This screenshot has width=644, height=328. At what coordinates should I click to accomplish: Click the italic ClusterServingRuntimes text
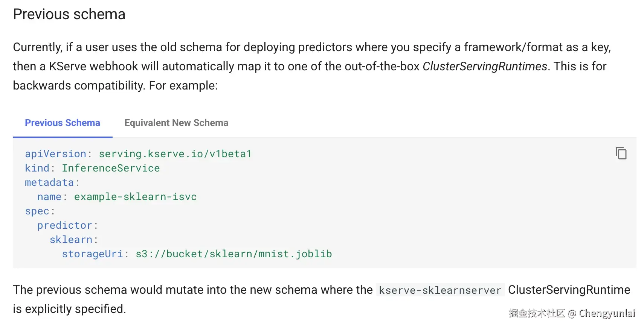click(485, 66)
